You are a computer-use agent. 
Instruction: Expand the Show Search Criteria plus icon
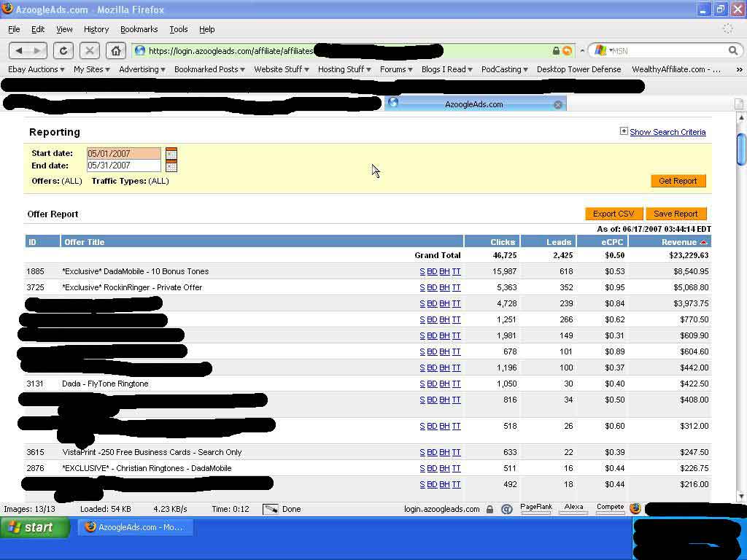click(x=624, y=131)
